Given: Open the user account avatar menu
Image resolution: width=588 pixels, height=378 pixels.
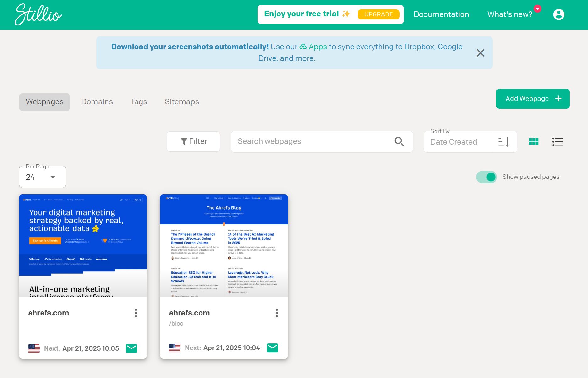Looking at the screenshot, I should tap(559, 14).
